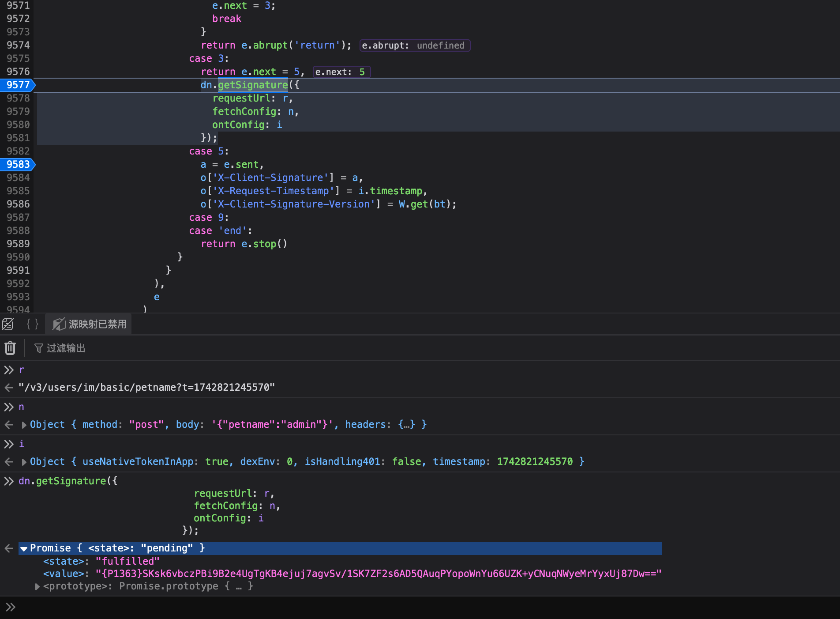Toggle pretty print braces button
The width and height of the screenshot is (840, 619).
33,324
